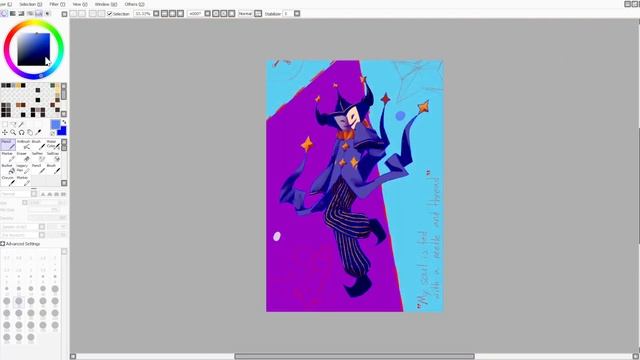Click the horizontal canvas scrollbar thumb
This screenshot has height=360, width=640.
click(354, 356)
